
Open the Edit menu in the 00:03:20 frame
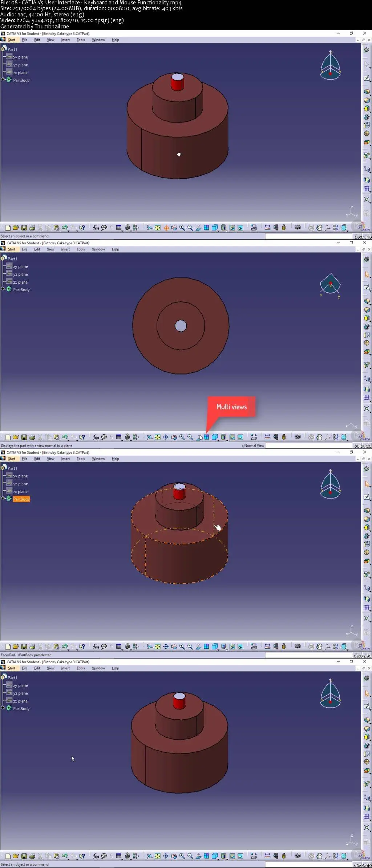pyautogui.click(x=37, y=249)
